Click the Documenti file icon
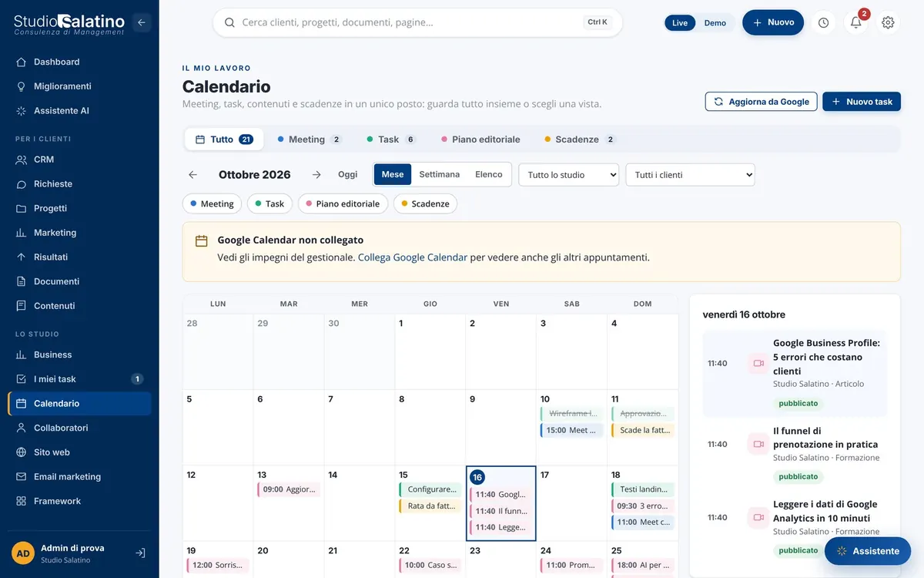This screenshot has height=578, width=924. coord(21,281)
